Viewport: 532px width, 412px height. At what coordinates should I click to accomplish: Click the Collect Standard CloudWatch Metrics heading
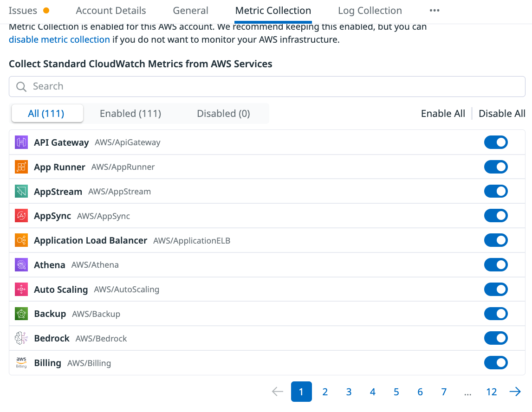point(141,64)
